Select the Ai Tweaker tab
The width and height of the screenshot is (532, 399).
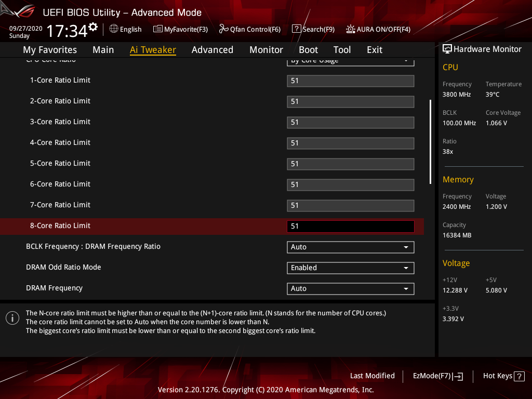tap(153, 50)
